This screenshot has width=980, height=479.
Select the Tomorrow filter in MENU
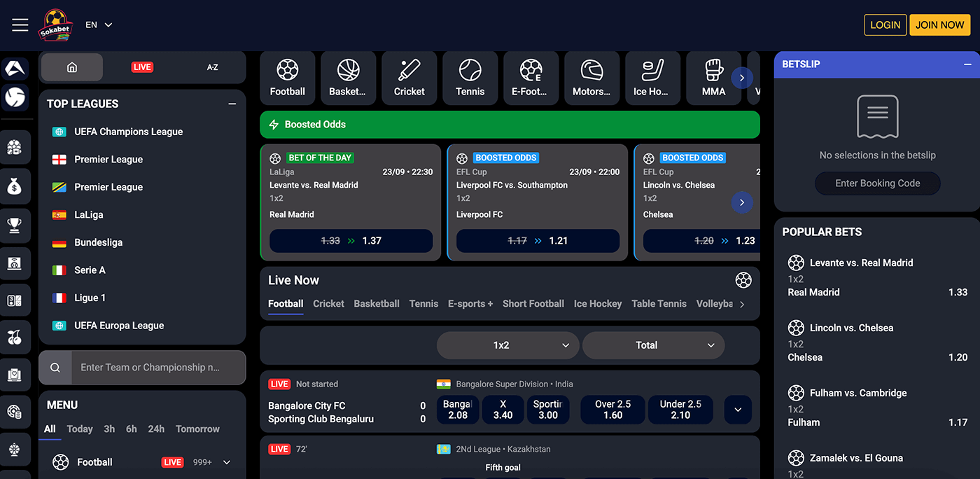197,429
